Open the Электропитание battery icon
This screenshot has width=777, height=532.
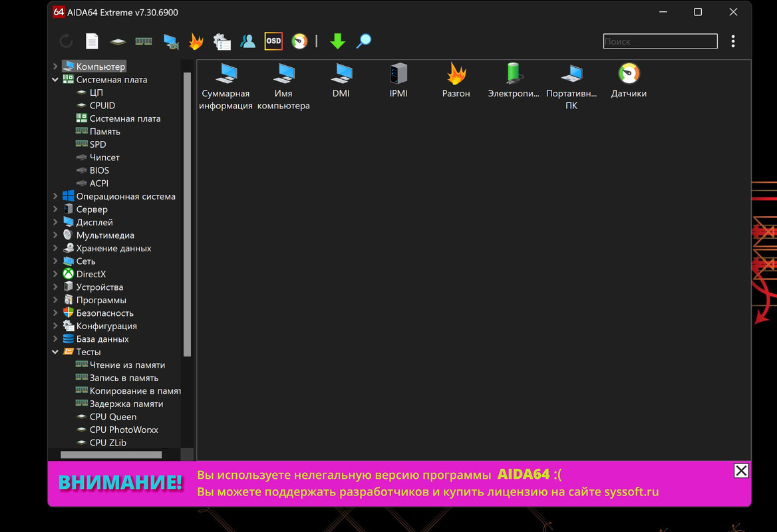[x=514, y=80]
